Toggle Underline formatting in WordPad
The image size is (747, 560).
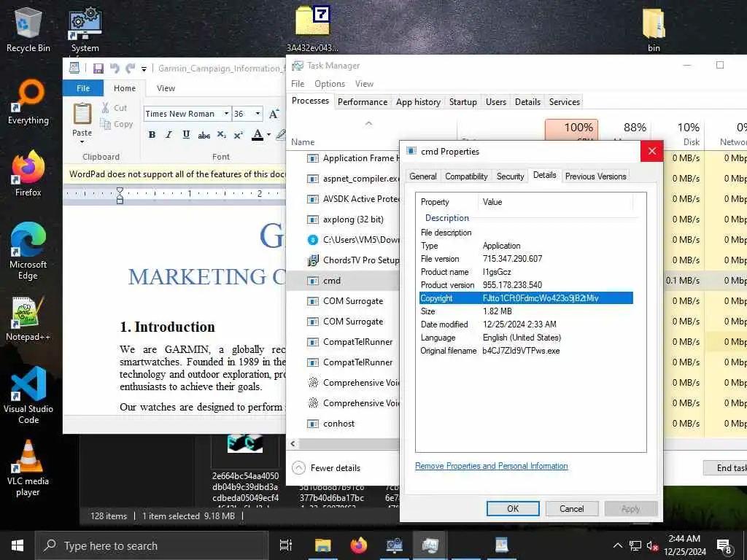coord(186,135)
